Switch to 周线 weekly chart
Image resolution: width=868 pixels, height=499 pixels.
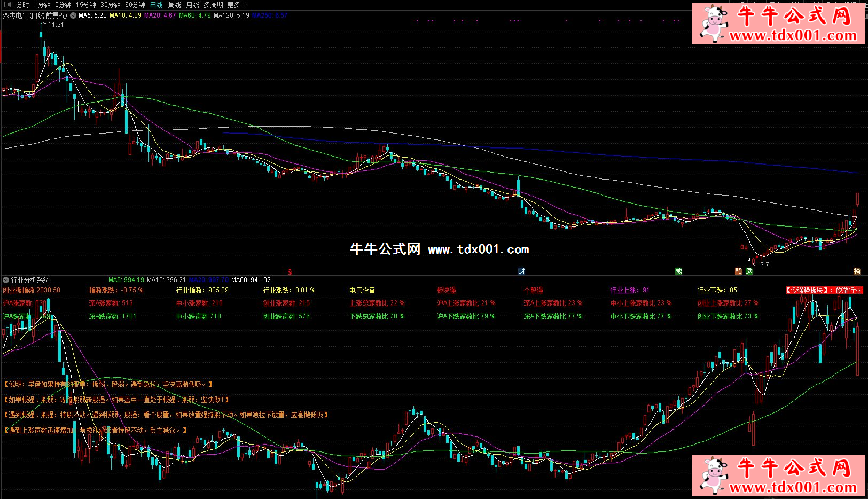175,5
